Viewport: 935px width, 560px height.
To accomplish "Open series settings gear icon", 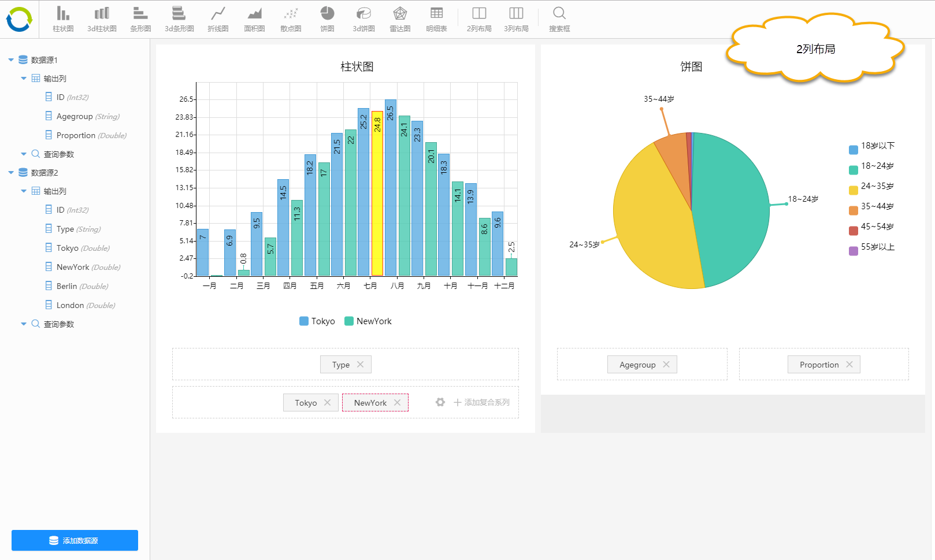I will pos(440,402).
